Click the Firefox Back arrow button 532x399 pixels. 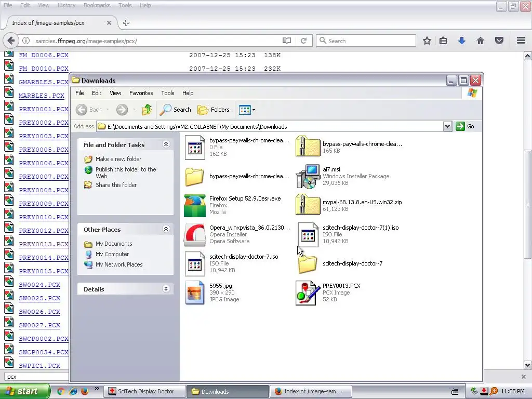click(x=11, y=41)
